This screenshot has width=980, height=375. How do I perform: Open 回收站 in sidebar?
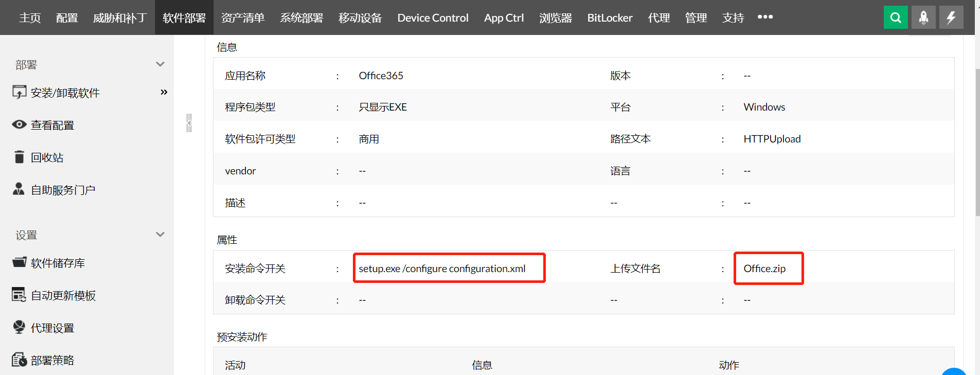[47, 158]
